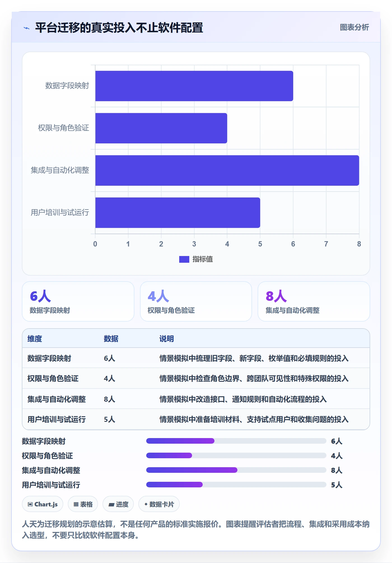
Task: Click the 维度 table column header
Action: point(35,339)
